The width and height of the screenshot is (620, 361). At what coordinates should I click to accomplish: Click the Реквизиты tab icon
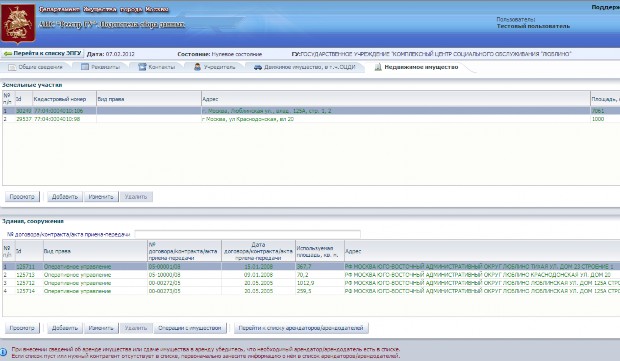click(85, 67)
